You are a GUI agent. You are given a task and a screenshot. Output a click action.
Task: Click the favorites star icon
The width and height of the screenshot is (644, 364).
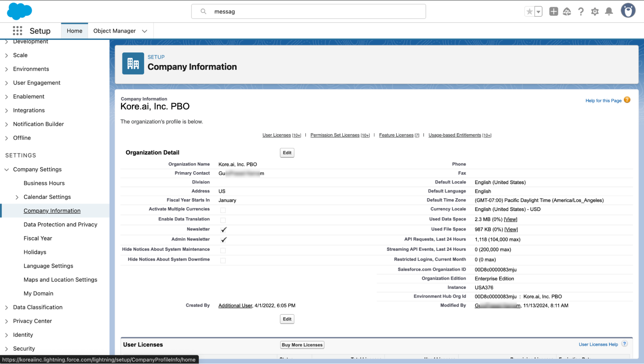(529, 12)
